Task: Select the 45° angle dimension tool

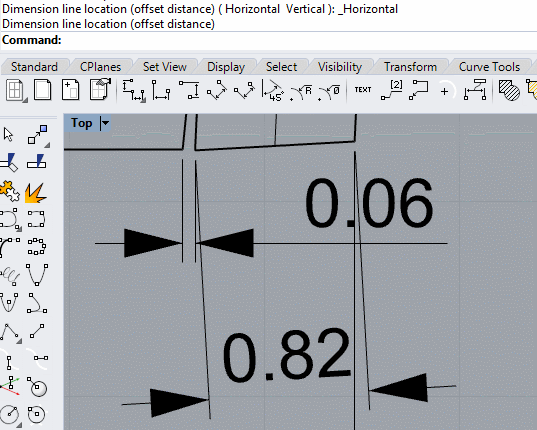Action: click(x=273, y=90)
